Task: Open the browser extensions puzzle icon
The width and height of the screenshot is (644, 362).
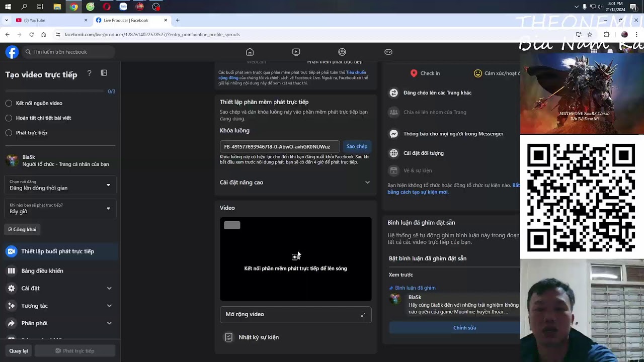Action: [606, 35]
